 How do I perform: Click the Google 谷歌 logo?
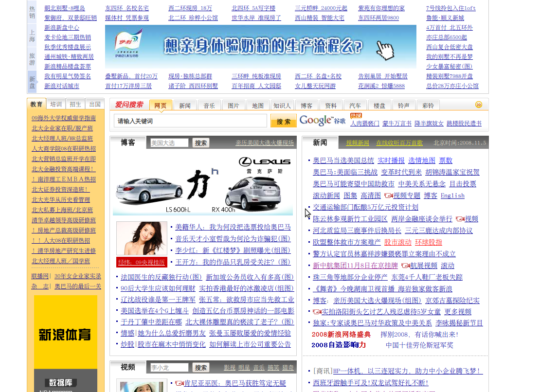(323, 121)
